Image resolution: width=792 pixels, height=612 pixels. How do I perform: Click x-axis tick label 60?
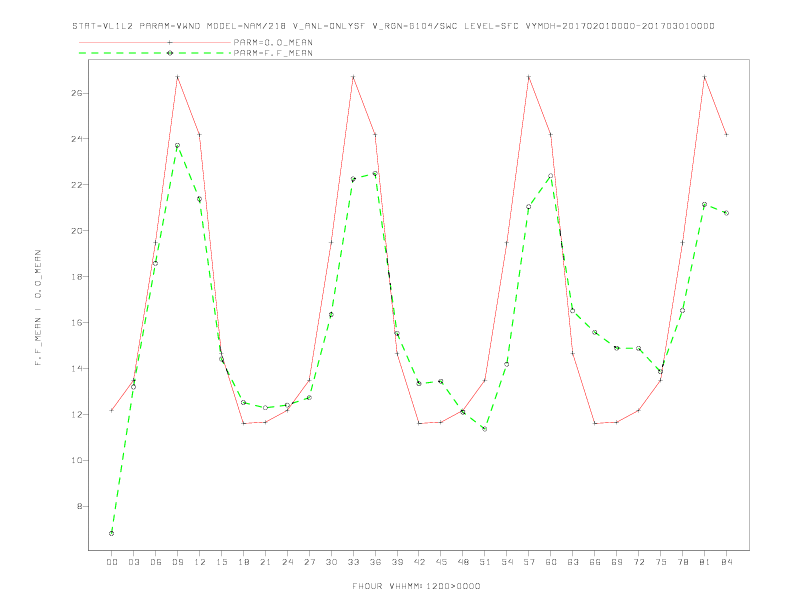pyautogui.click(x=551, y=562)
